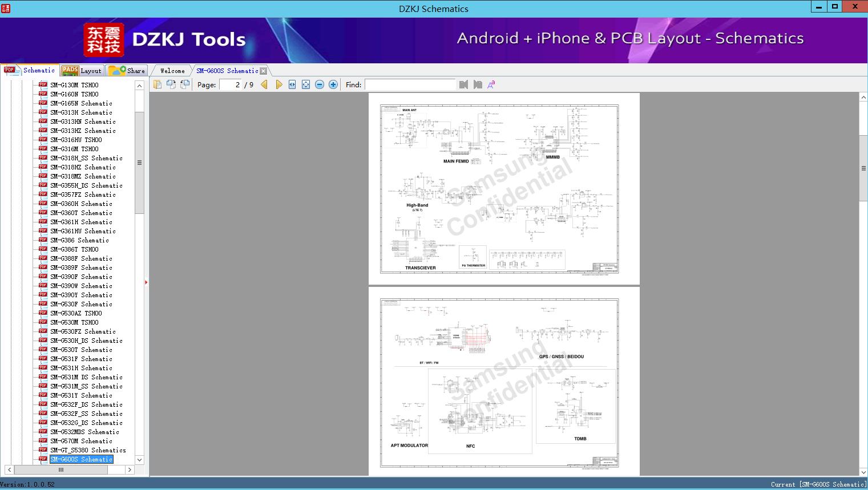Image resolution: width=868 pixels, height=490 pixels.
Task: Toggle case-sensitive search with the Aa icon
Action: pyautogui.click(x=491, y=84)
